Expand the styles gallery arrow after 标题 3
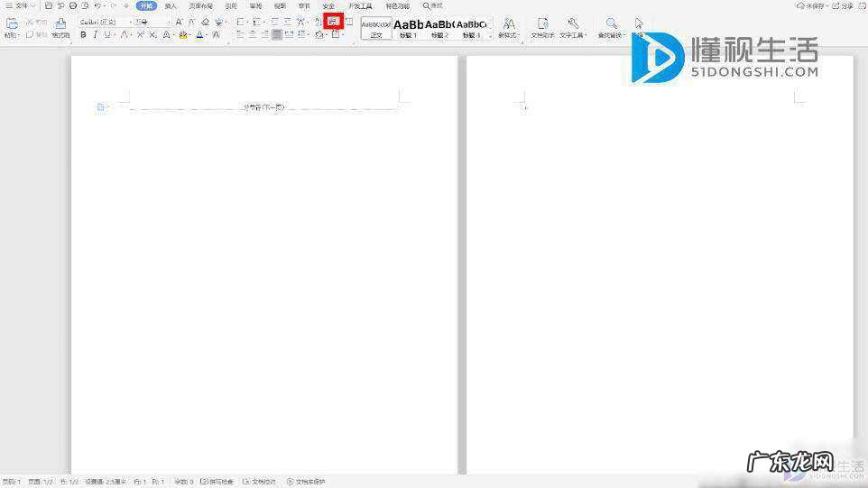868x488 pixels. (x=490, y=35)
